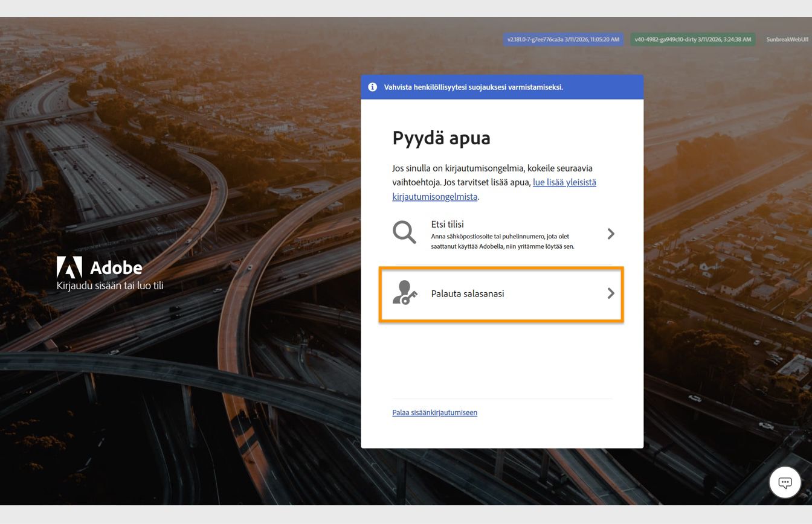812x524 pixels.
Task: Click the Pyydä apua heading
Action: [x=442, y=138]
